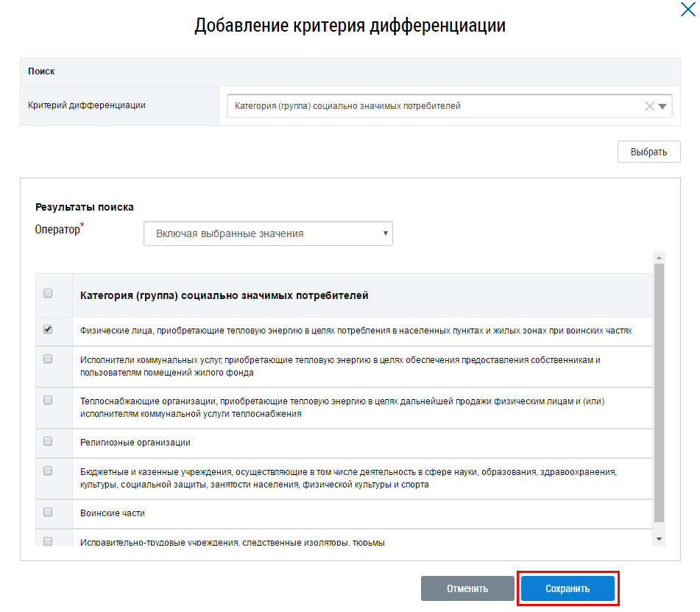Click the Отменить button
700x612 pixels.
467,589
